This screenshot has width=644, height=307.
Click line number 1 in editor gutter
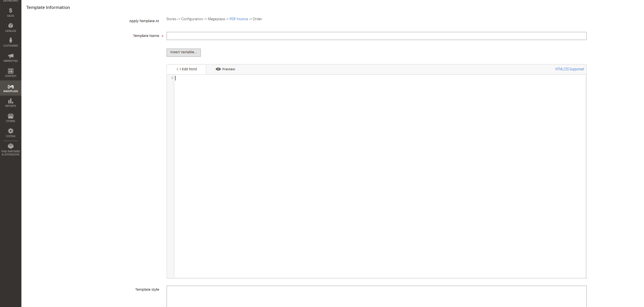172,78
